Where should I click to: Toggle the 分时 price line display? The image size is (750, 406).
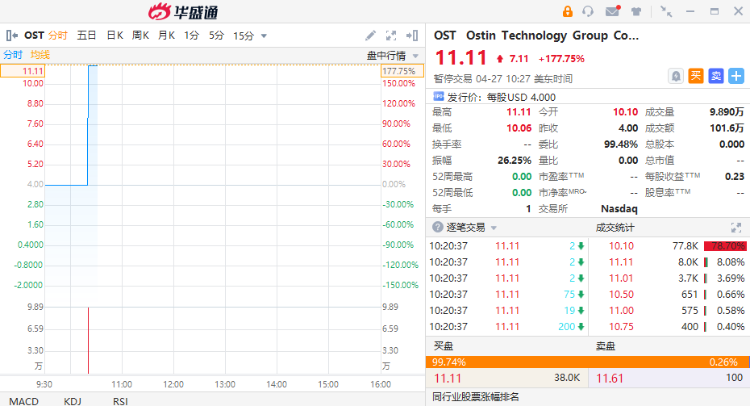click(13, 55)
